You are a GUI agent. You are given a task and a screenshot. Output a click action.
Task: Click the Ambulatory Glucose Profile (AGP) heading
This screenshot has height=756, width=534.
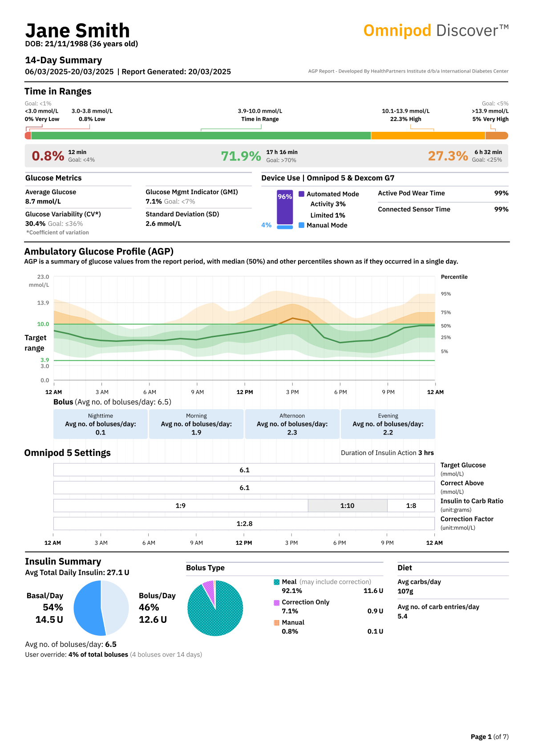pyautogui.click(x=99, y=252)
